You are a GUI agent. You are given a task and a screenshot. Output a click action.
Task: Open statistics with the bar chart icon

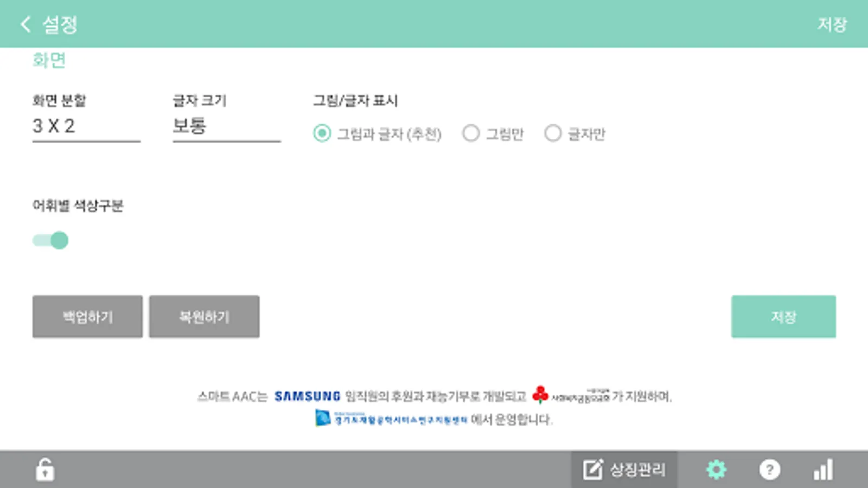click(823, 470)
